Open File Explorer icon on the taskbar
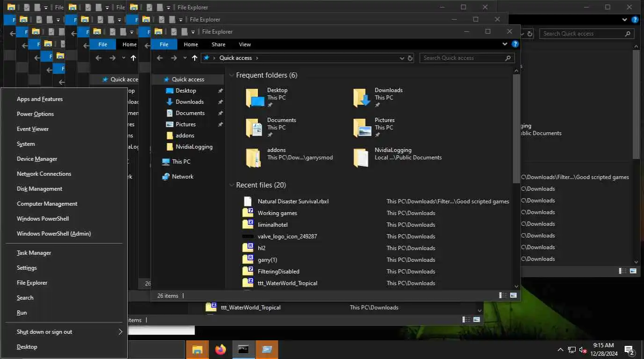644x359 pixels. (198, 349)
